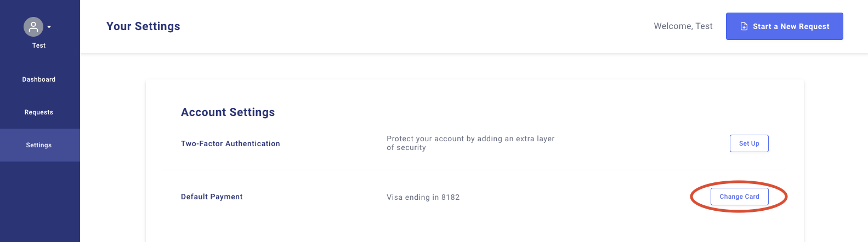This screenshot has width=868, height=242.
Task: Click the Start a New Request button
Action: 785,26
